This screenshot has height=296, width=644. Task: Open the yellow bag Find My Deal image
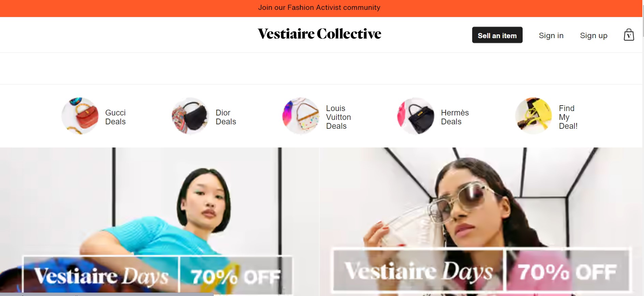[x=534, y=116]
